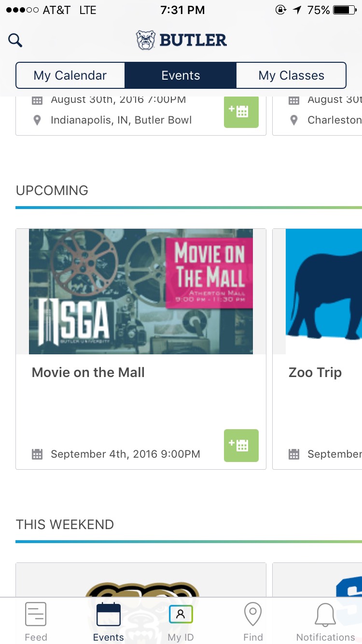The image size is (362, 644).
Task: Open My ID card icon
Action: 181,615
